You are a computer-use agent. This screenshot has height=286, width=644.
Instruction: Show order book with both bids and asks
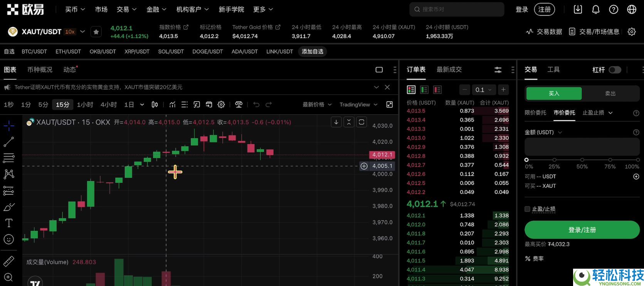click(411, 90)
